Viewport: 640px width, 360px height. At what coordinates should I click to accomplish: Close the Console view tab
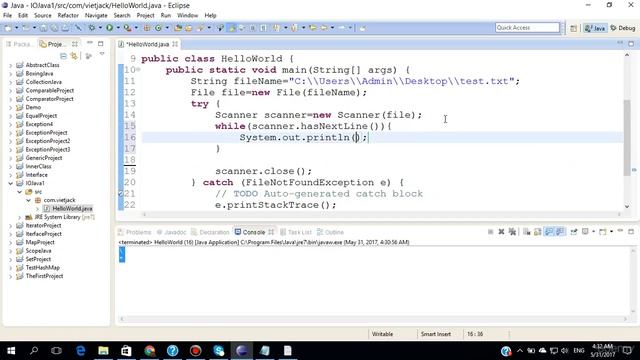[271, 232]
